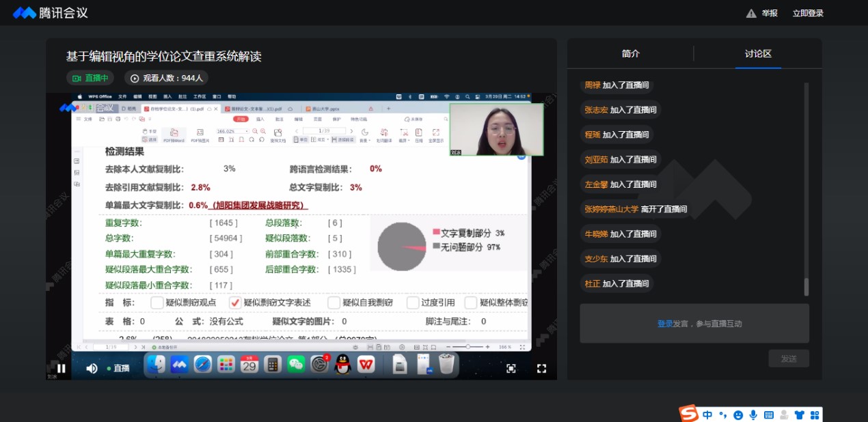The width and height of the screenshot is (868, 422).
Task: Click the blue 登录 link in comment box
Action: [665, 324]
